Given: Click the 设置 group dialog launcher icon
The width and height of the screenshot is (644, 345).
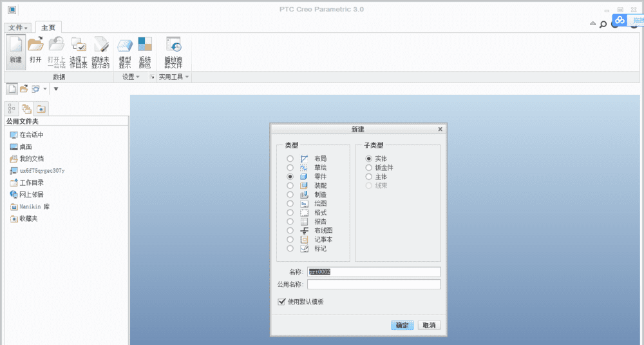Looking at the screenshot, I should point(152,77).
